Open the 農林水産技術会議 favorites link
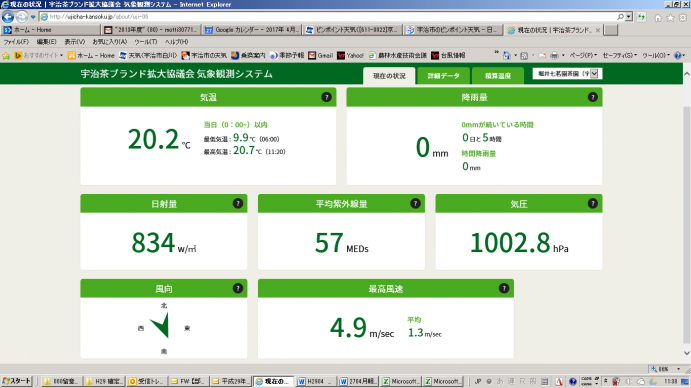This screenshot has width=691, height=388. (398, 56)
